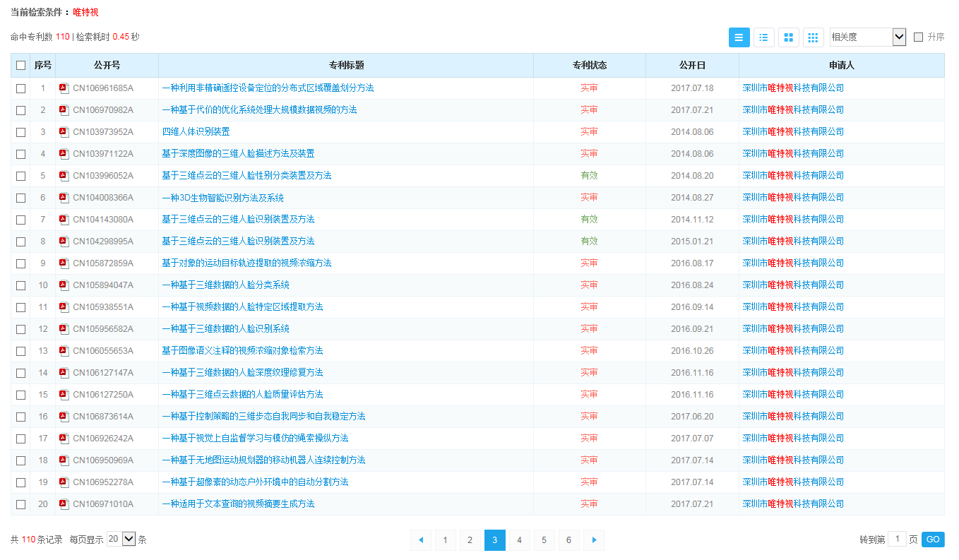Click the GO jump button
Image resolution: width=959 pixels, height=560 pixels.
tap(933, 540)
